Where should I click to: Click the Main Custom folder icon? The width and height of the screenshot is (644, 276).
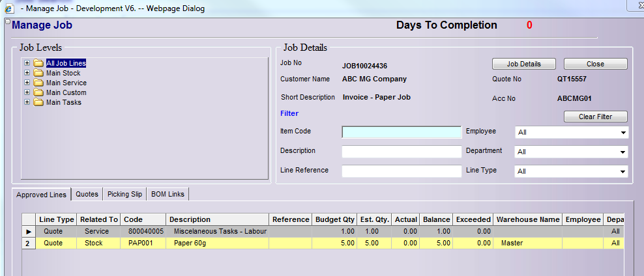coord(38,92)
